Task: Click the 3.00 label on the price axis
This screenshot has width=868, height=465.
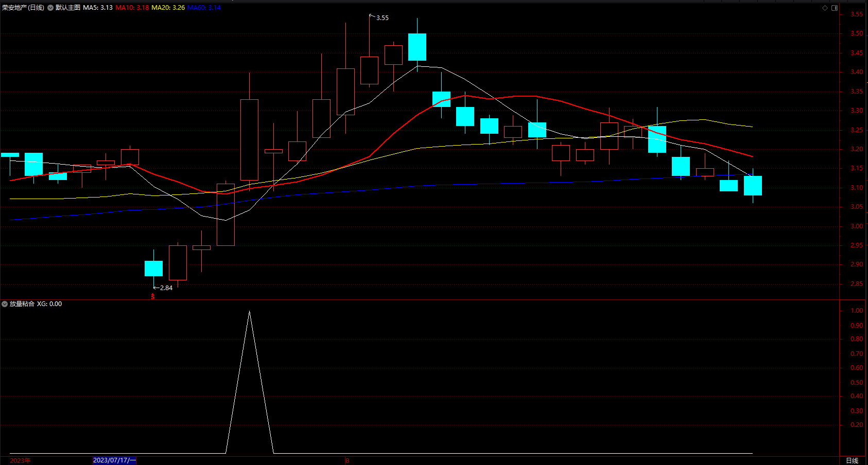Action: point(857,226)
